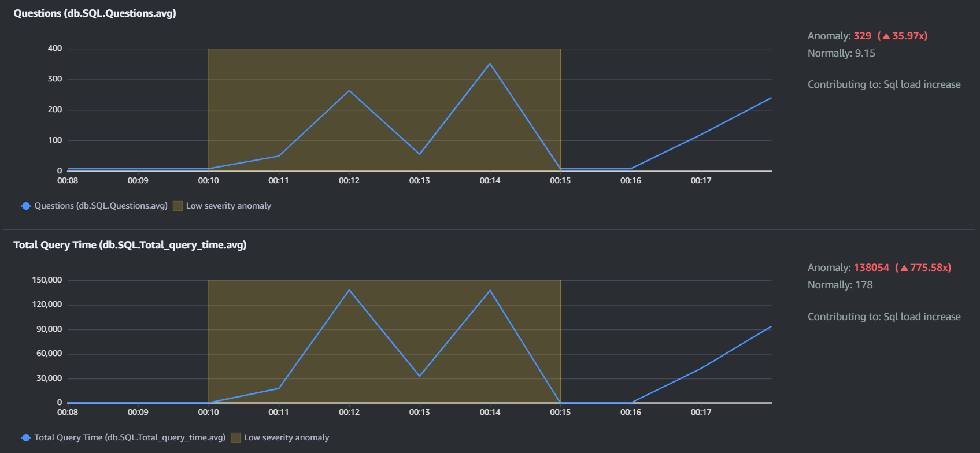Click Low severity anomaly swatch in Total Query Time legend
Screen dimensions: 980x453
[235, 437]
